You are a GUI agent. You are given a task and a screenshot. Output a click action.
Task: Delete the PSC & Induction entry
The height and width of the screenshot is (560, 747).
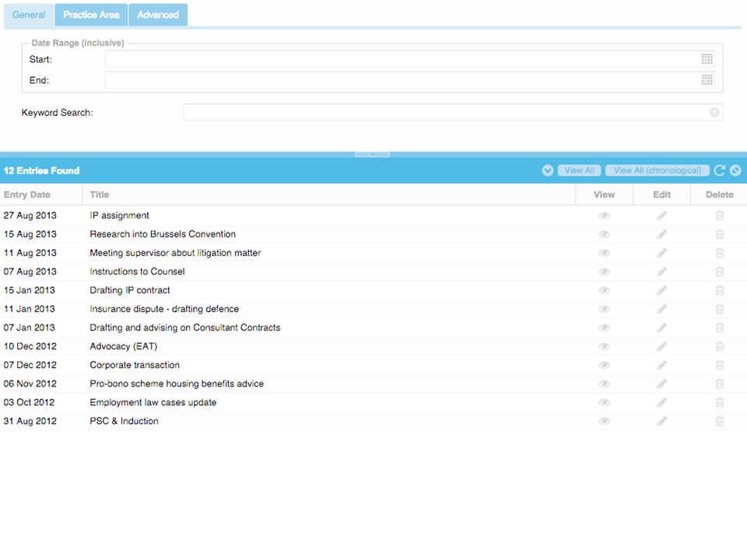point(719,421)
